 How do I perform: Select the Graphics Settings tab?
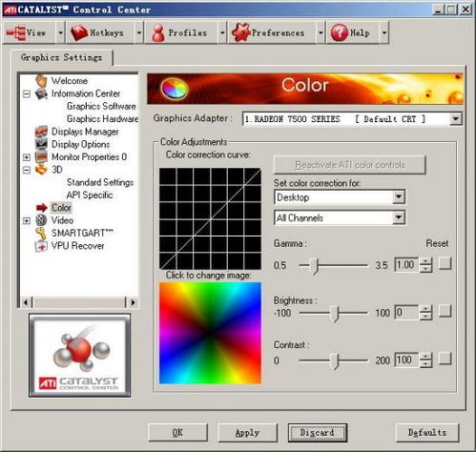click(62, 58)
